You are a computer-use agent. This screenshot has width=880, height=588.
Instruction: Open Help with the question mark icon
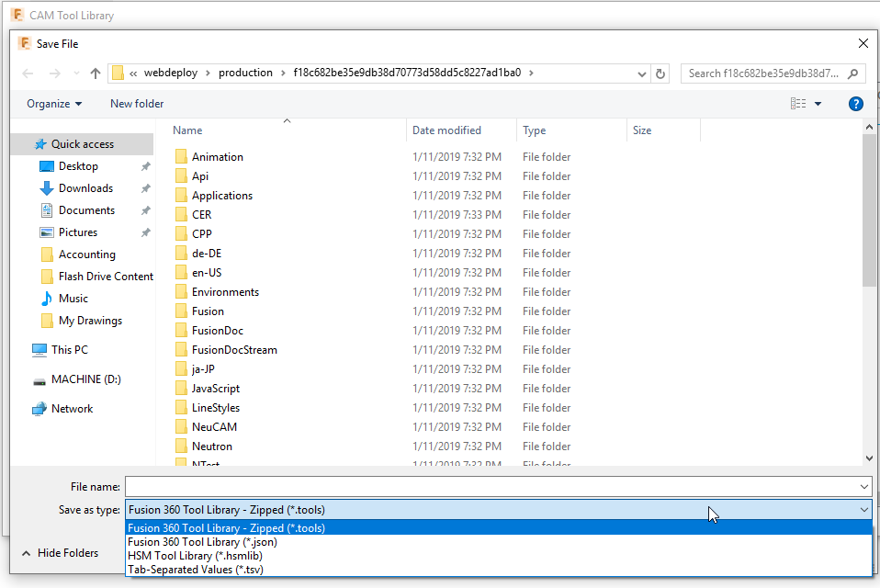(856, 104)
